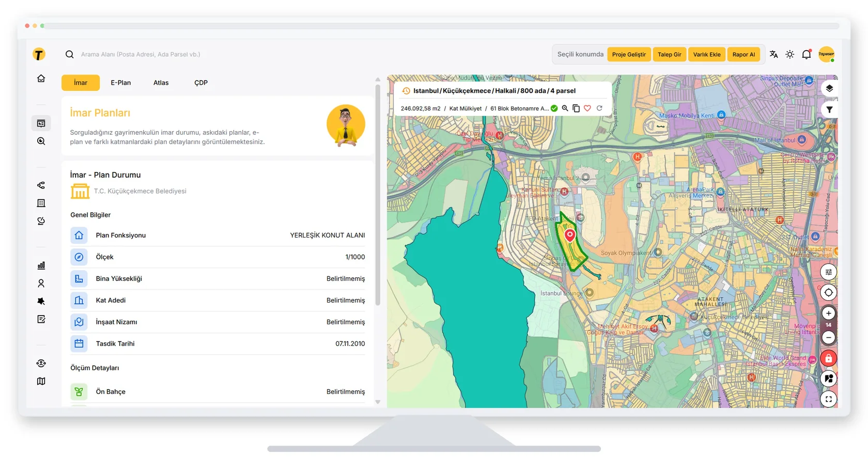
Task: Open the map filter funnel
Action: (829, 109)
